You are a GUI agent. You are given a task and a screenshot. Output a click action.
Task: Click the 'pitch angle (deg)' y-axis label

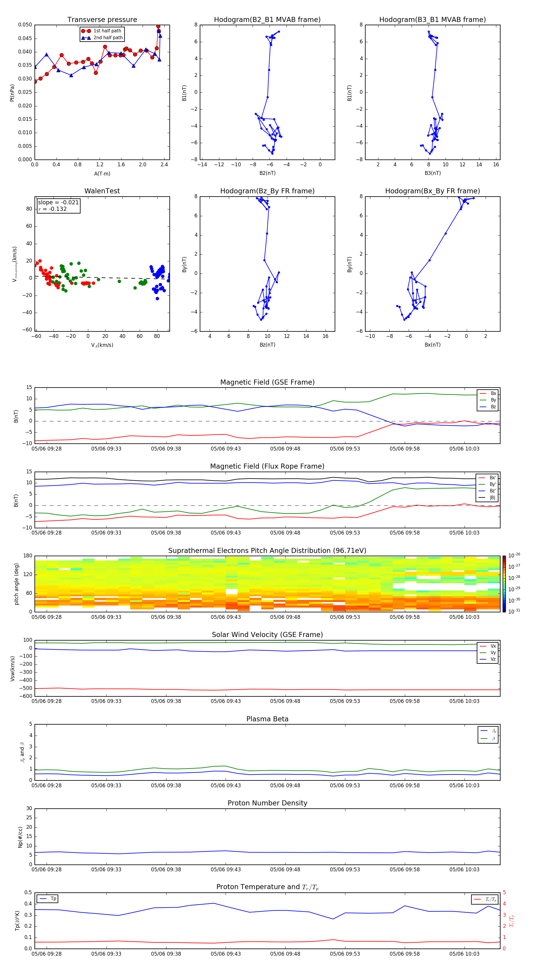(x=16, y=584)
